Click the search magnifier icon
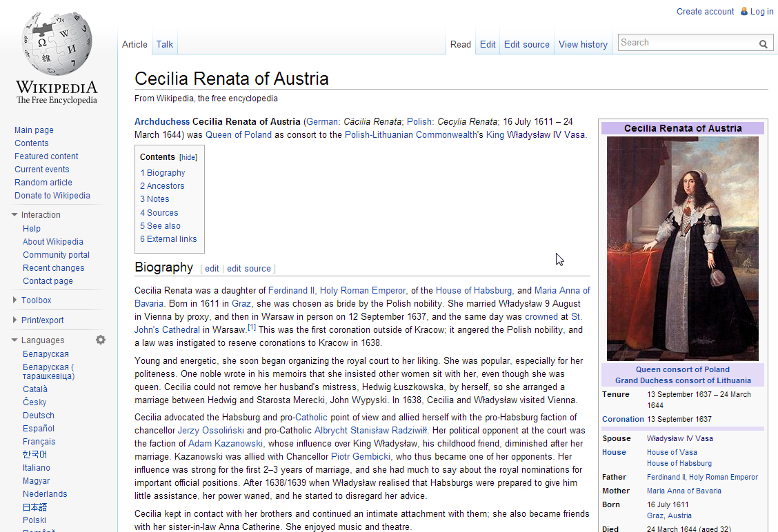 point(763,43)
